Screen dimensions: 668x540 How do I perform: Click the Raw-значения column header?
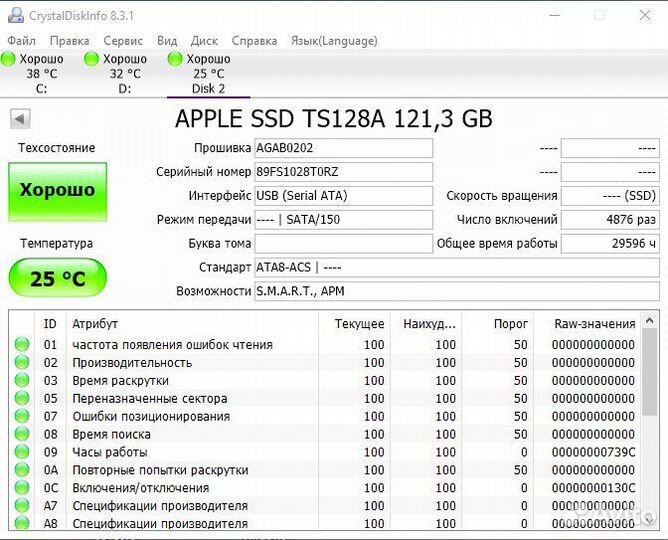[587, 324]
